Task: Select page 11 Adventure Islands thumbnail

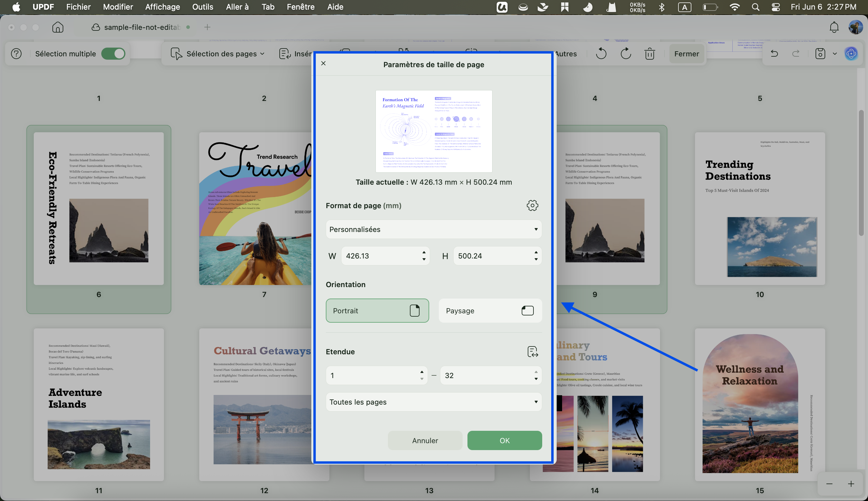Action: coord(99,405)
